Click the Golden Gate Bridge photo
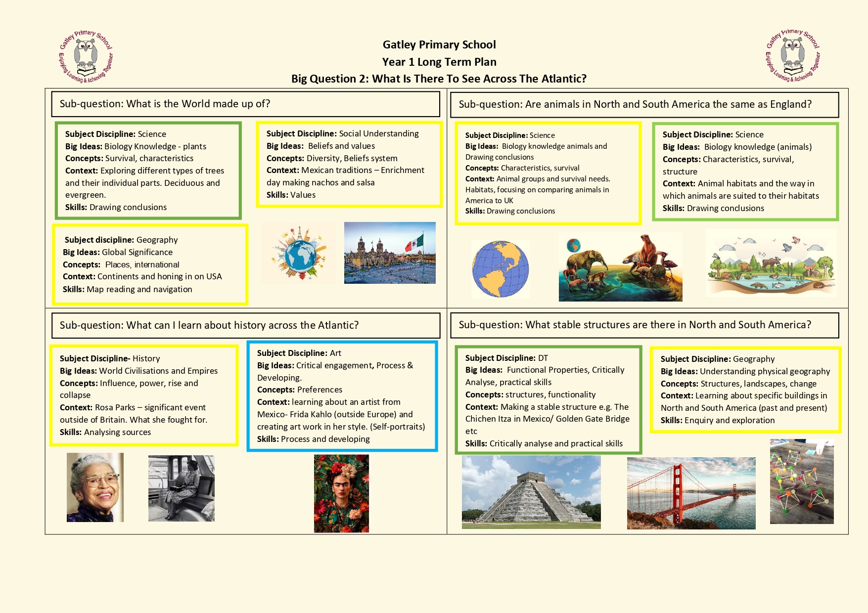868x613 pixels. pos(691,493)
